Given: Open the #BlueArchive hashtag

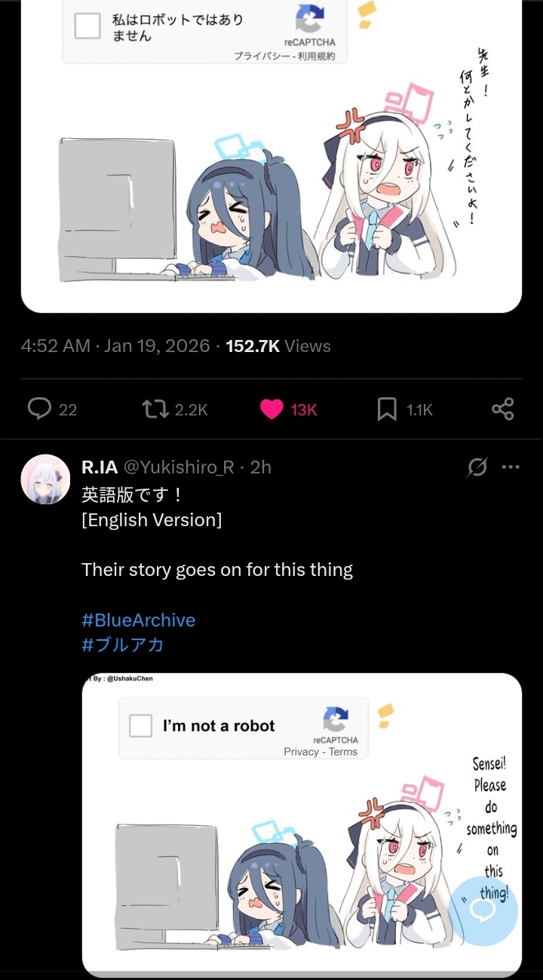Looking at the screenshot, I should (x=139, y=620).
